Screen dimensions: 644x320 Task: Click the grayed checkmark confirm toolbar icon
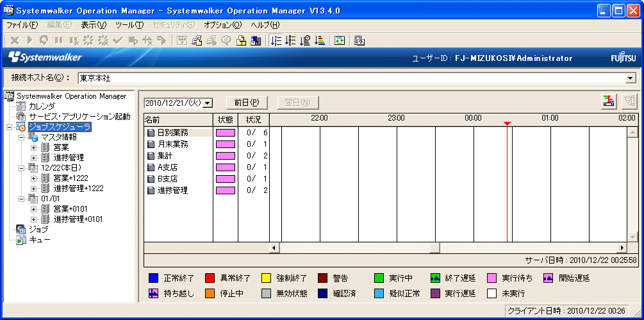coord(118,40)
